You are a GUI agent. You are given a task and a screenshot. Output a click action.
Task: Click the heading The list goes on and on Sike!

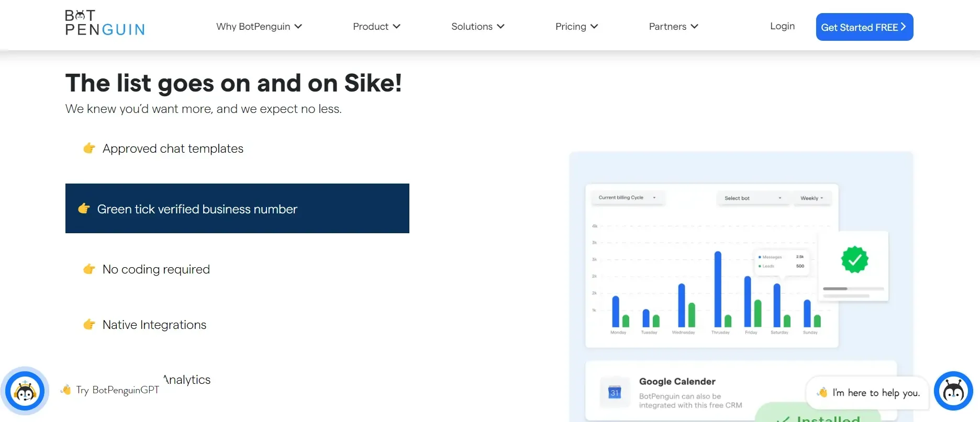pyautogui.click(x=233, y=83)
